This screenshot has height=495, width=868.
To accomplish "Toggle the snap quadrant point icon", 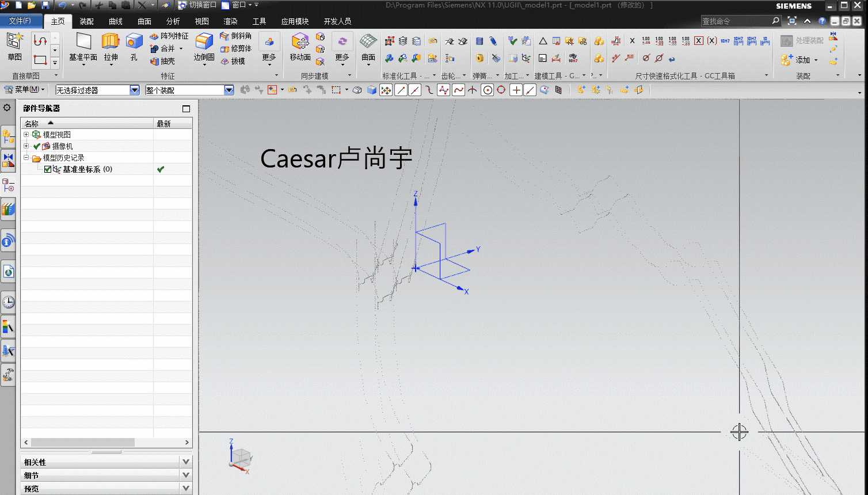I will pyautogui.click(x=501, y=90).
